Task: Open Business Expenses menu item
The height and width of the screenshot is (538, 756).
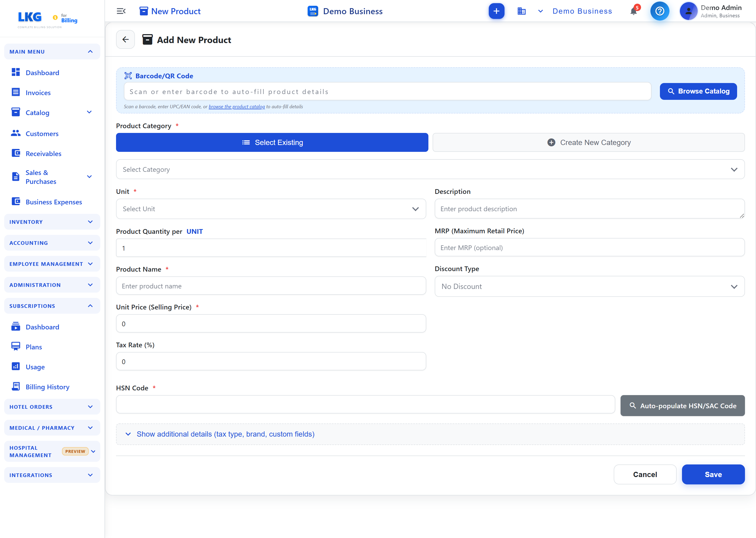Action: 54,202
